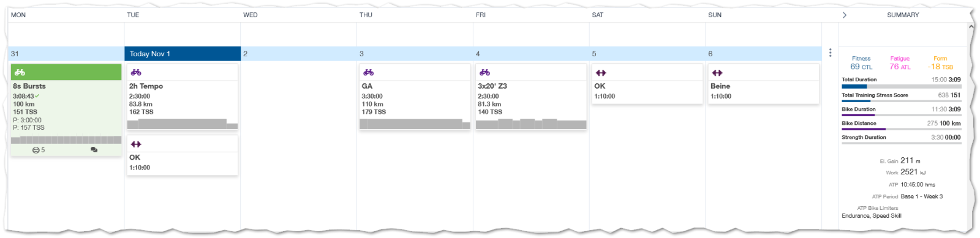Click bike icon on 2h Tempo workout
Screen dimensions: 980x238
(136, 72)
